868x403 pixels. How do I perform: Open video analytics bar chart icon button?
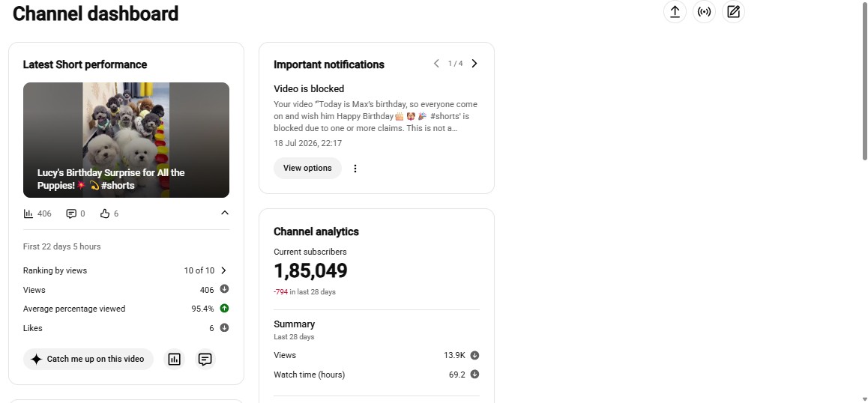175,360
